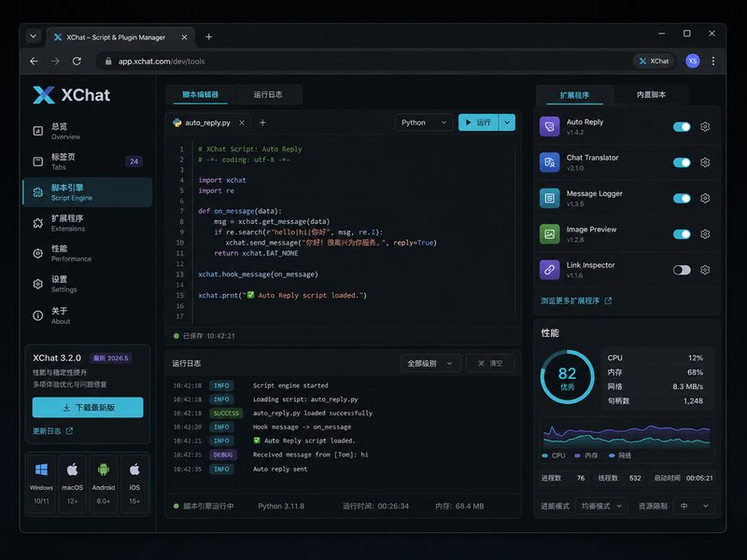
Task: Click the Message Logger extension icon
Action: [x=549, y=198]
